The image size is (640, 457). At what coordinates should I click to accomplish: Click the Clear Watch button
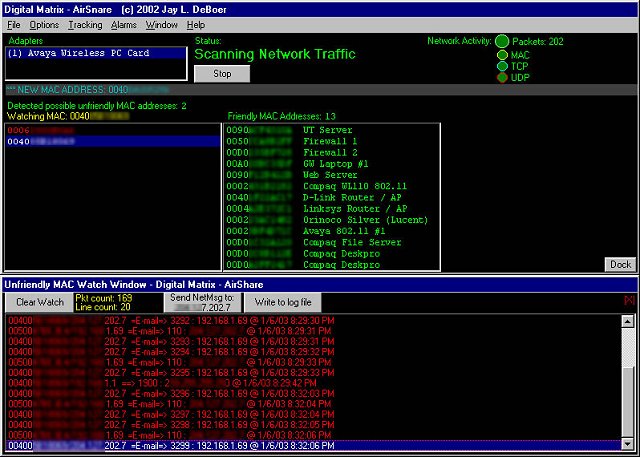pyautogui.click(x=40, y=302)
